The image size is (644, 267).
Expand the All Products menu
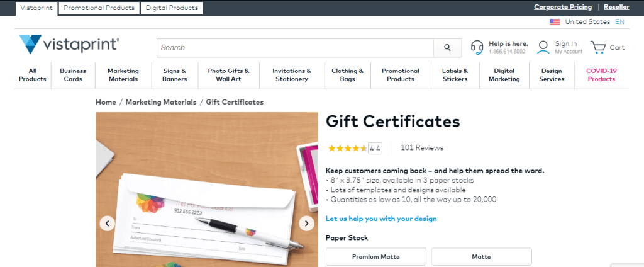click(x=33, y=75)
